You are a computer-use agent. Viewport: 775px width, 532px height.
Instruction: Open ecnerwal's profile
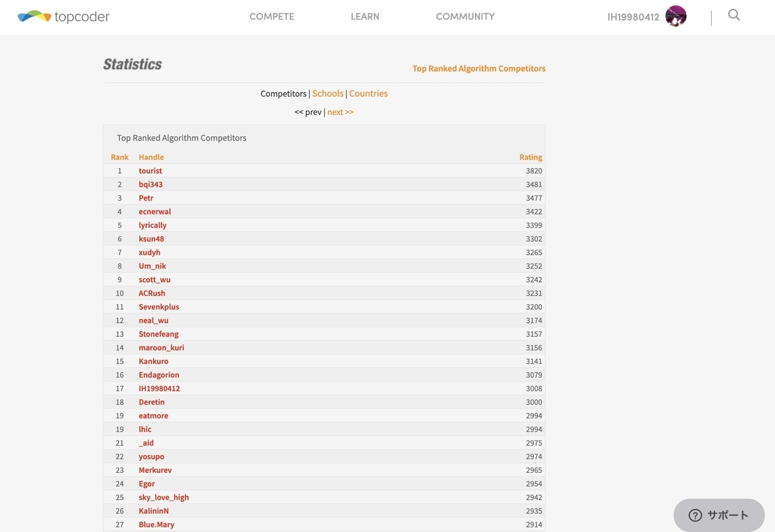tap(155, 212)
